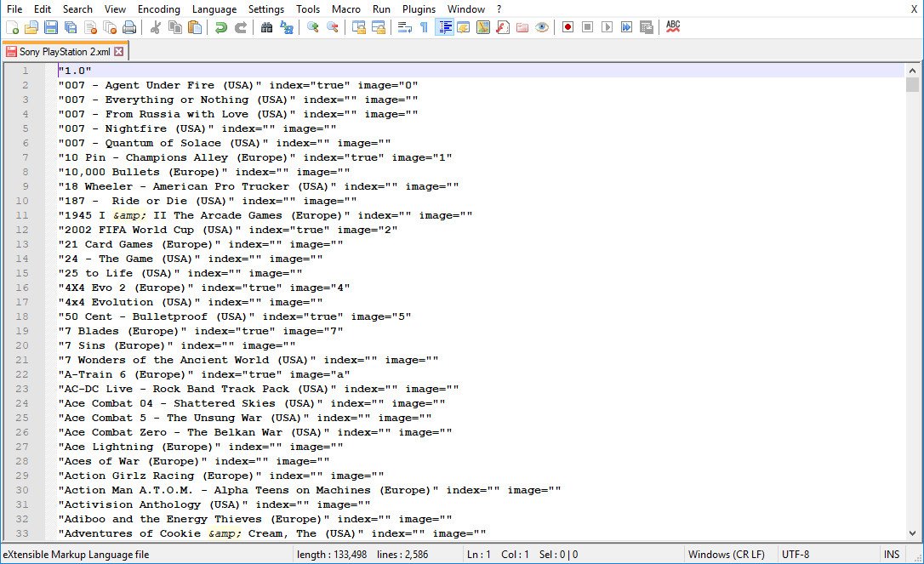Open the user defined language icon

[x=464, y=27]
